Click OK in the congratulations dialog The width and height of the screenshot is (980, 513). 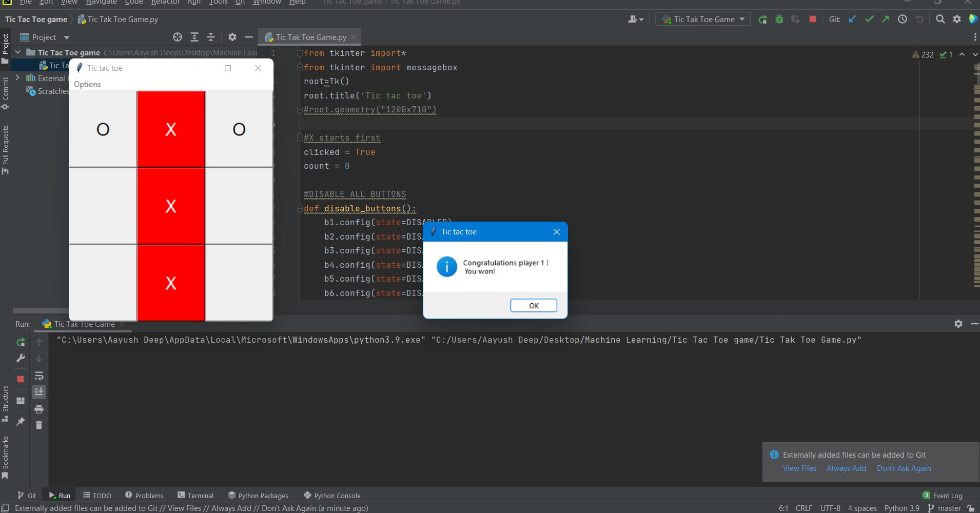(533, 306)
